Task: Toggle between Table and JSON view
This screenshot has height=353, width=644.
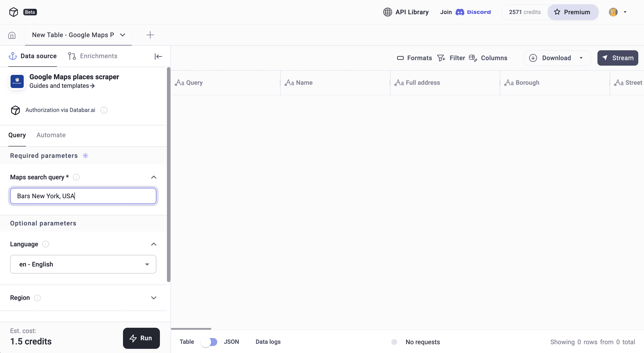Action: tap(210, 342)
